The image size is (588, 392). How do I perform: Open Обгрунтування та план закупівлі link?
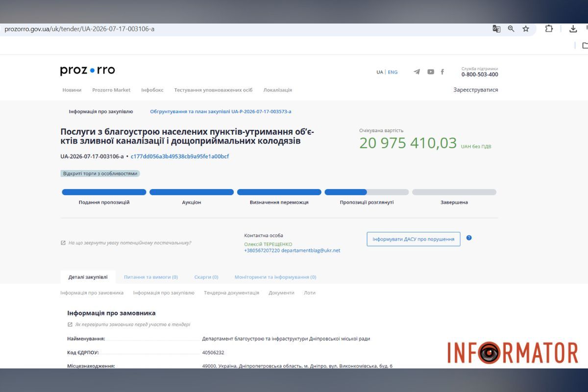[220, 111]
